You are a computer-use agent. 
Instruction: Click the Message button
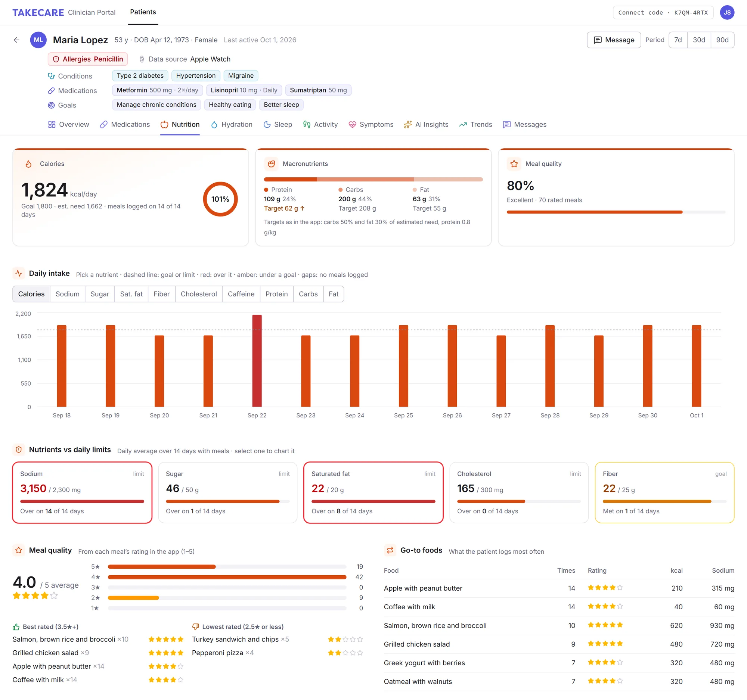pyautogui.click(x=614, y=40)
